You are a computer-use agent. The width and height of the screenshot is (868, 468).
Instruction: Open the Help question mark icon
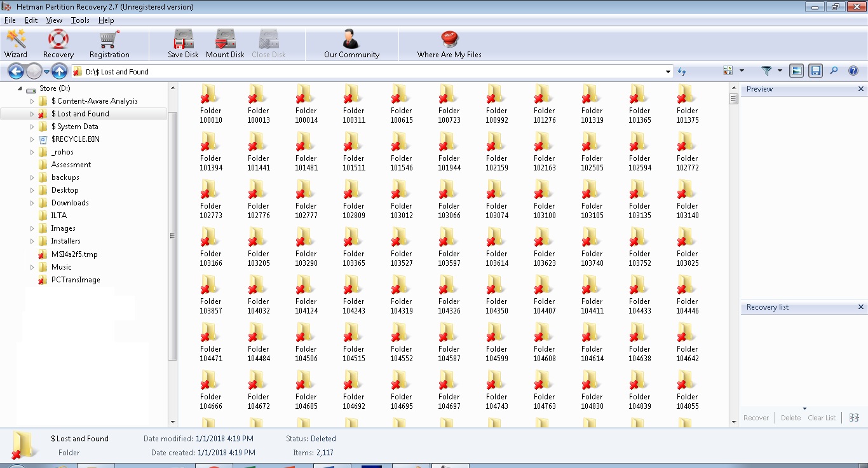coord(852,71)
